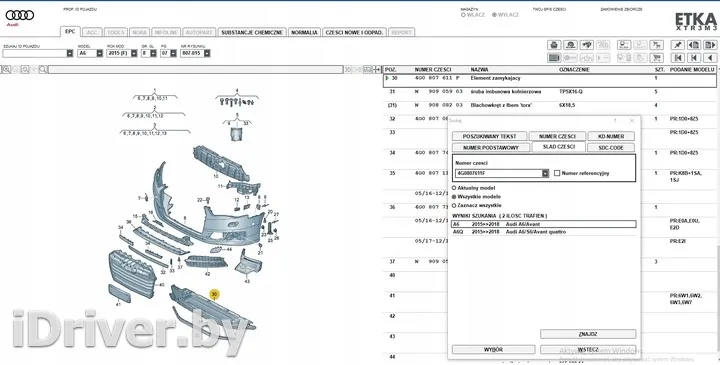Open the NORMALIA tab
The width and height of the screenshot is (720, 365).
tap(304, 33)
